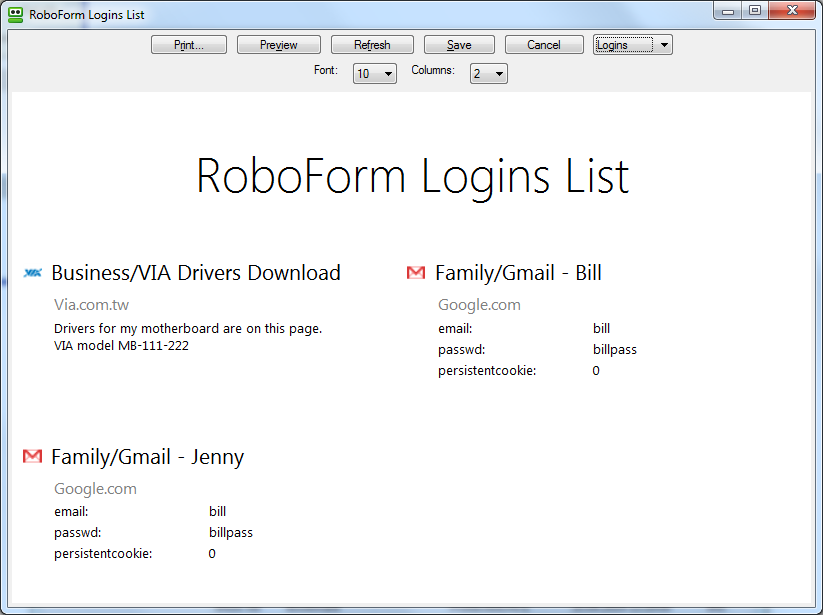Image resolution: width=823 pixels, height=615 pixels.
Task: Click 'persistentcookie:' label under Gmail - Jenny
Action: point(103,554)
